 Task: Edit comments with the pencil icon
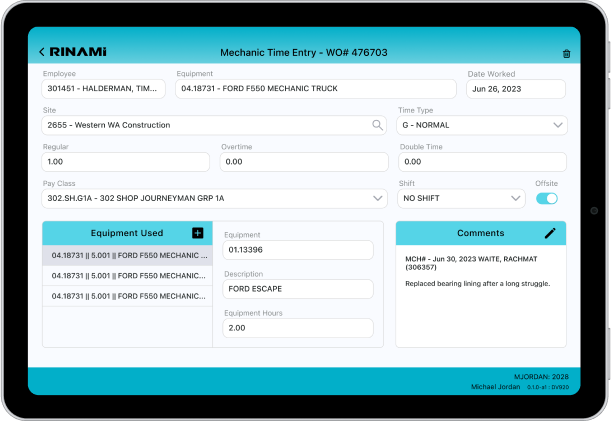pos(549,233)
